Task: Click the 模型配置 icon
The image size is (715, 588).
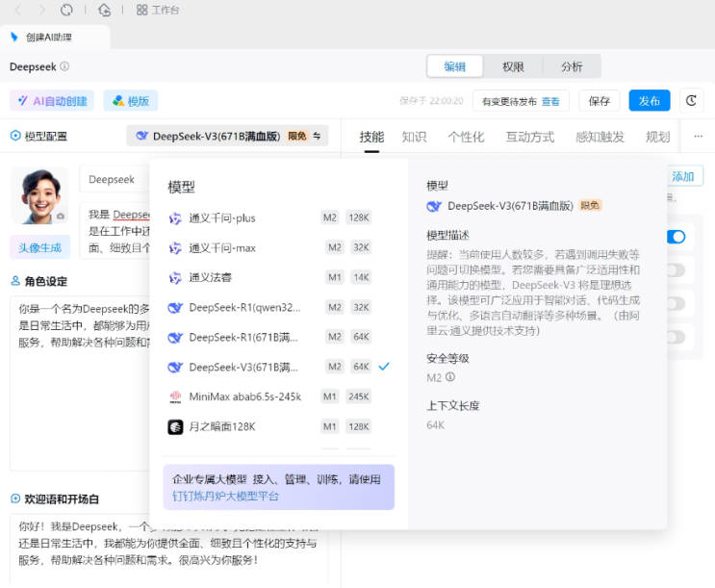Action: click(x=15, y=136)
